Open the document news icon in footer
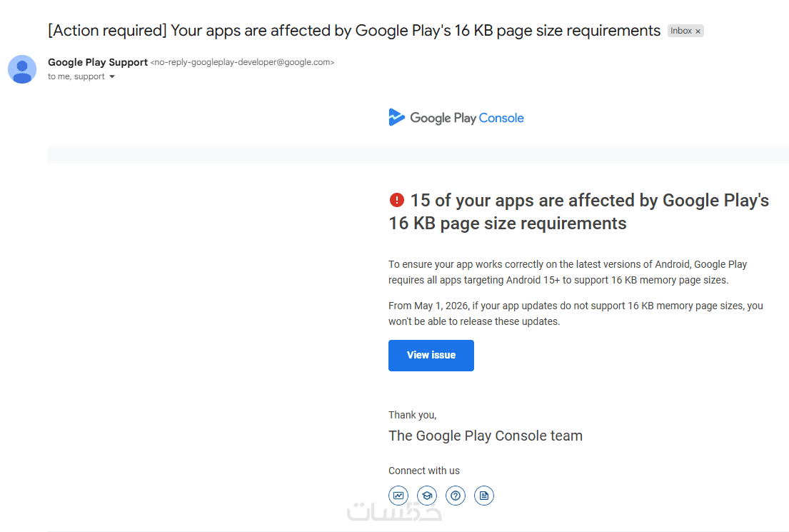This screenshot has width=789, height=532. [484, 496]
